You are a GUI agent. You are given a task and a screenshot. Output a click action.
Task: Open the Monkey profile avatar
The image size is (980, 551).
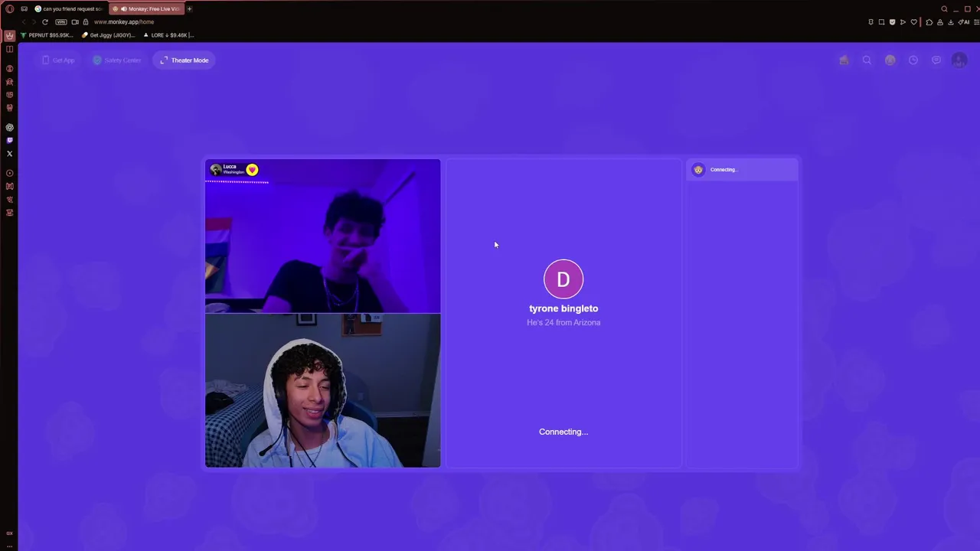coord(959,60)
